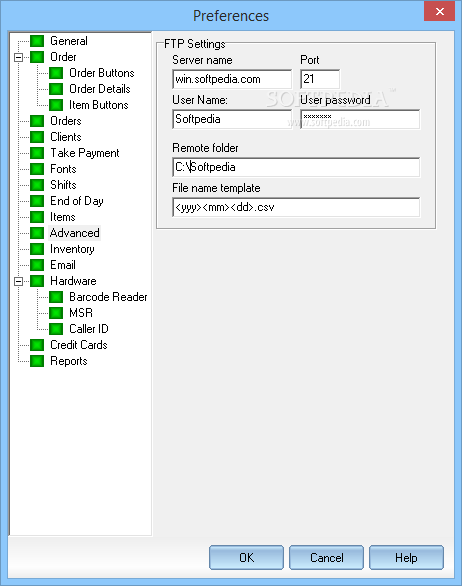Click the green icon beside General

tap(37, 41)
